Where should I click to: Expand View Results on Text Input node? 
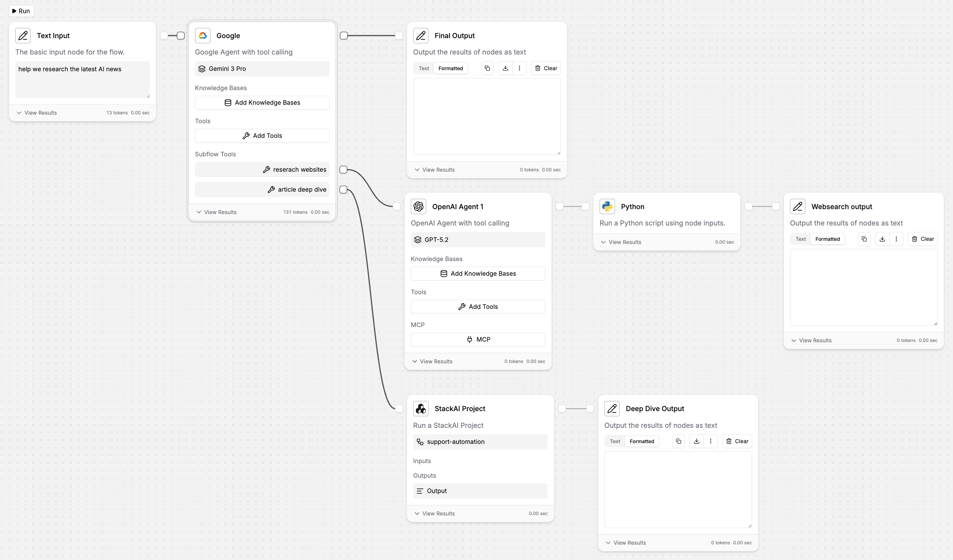[37, 113]
